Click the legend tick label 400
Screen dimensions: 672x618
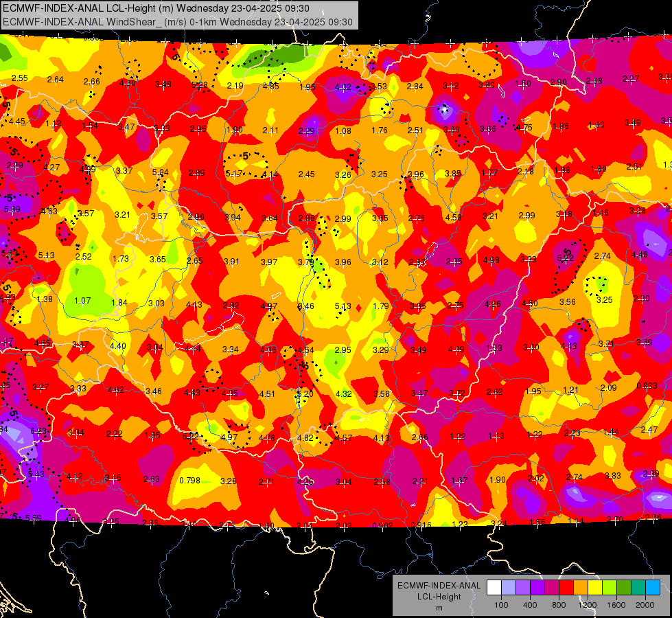(x=530, y=605)
